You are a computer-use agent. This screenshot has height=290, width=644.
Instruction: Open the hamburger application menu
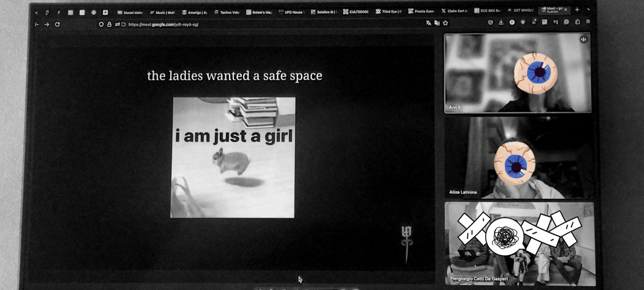click(588, 22)
